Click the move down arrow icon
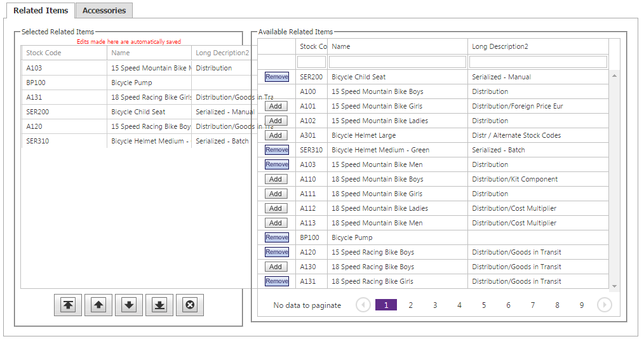 tap(129, 305)
